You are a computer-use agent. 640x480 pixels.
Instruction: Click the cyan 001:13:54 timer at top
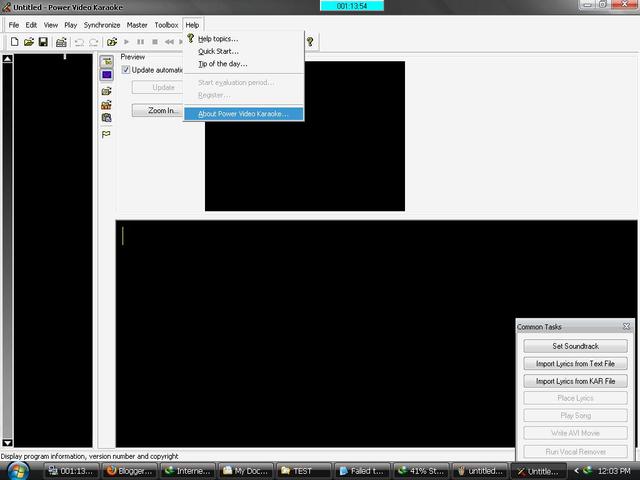pos(352,6)
